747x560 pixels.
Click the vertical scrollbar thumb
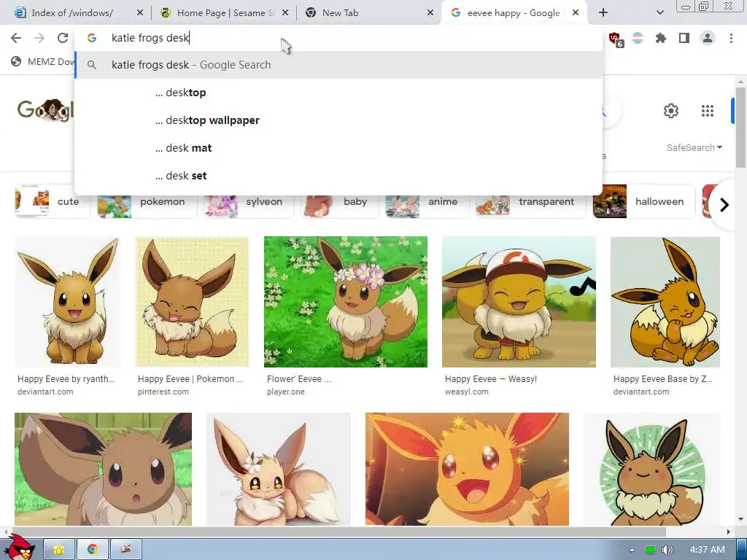click(740, 127)
